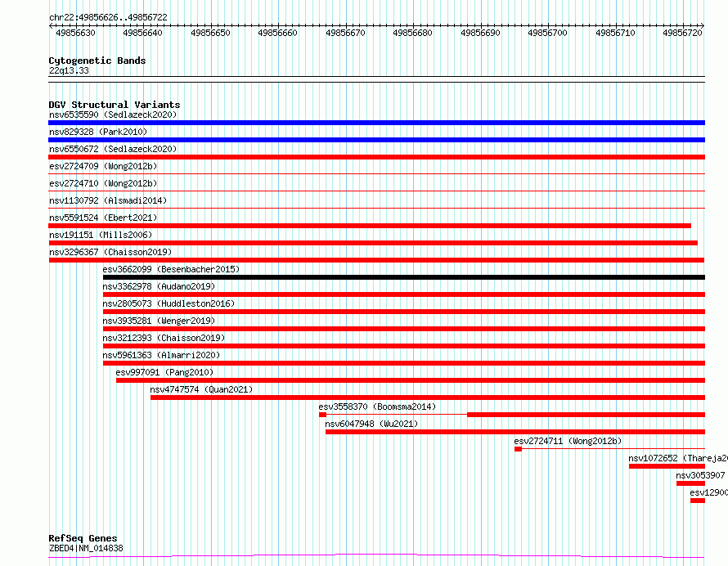Click ruler position 49856650

pyautogui.click(x=210, y=33)
